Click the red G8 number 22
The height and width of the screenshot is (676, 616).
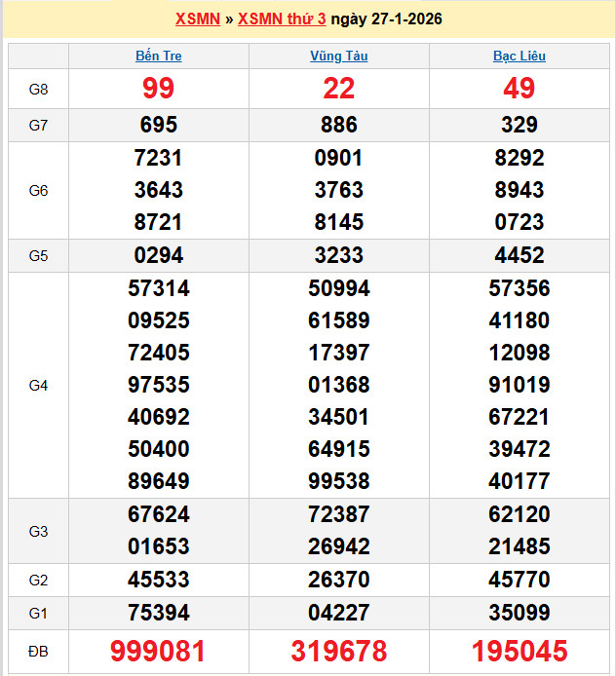pyautogui.click(x=338, y=90)
